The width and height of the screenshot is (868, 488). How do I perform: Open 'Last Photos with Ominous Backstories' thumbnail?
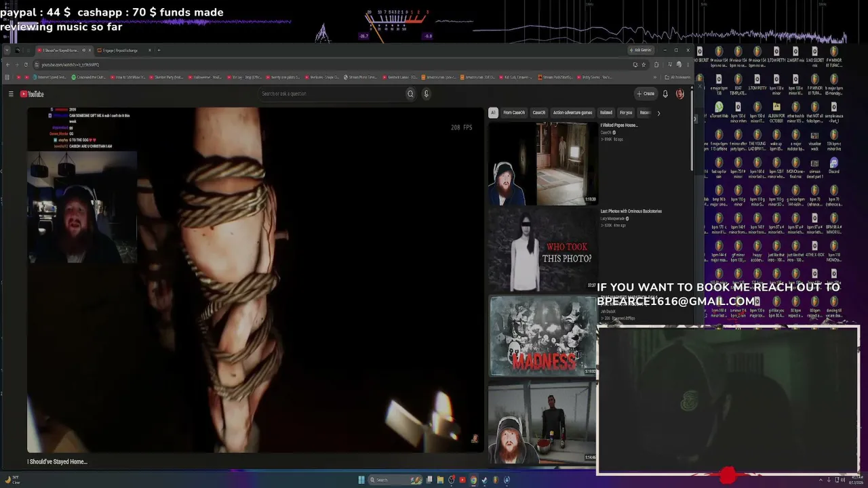coord(542,249)
